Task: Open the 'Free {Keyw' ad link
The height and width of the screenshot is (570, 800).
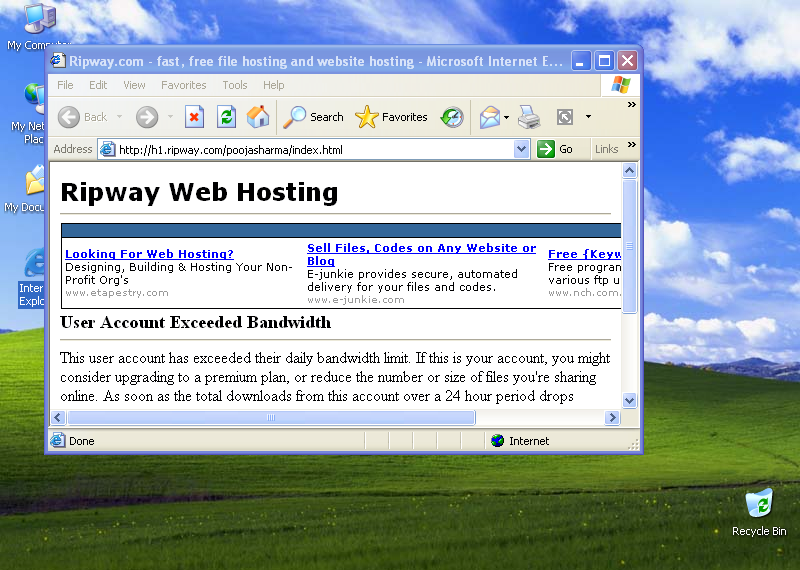Action: [x=585, y=254]
